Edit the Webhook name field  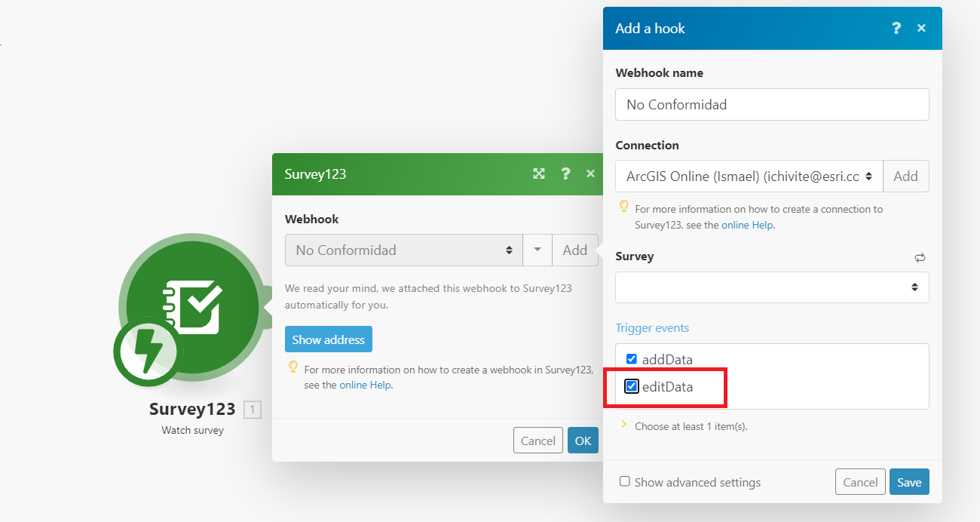(772, 104)
